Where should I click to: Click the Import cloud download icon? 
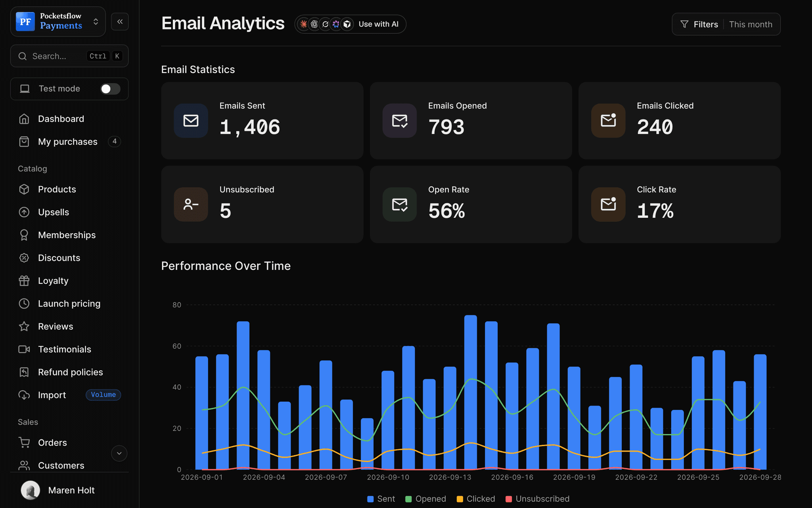[24, 395]
